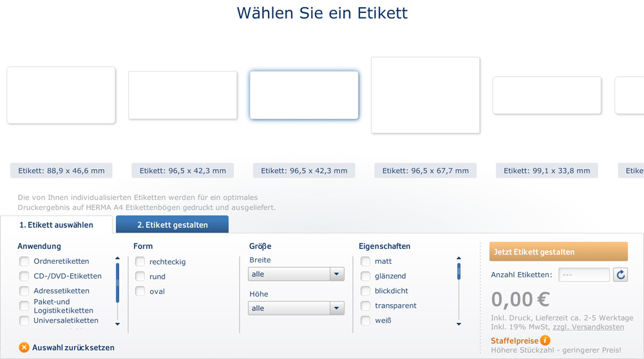Enable the Ordneretiketten checkbox

point(24,261)
